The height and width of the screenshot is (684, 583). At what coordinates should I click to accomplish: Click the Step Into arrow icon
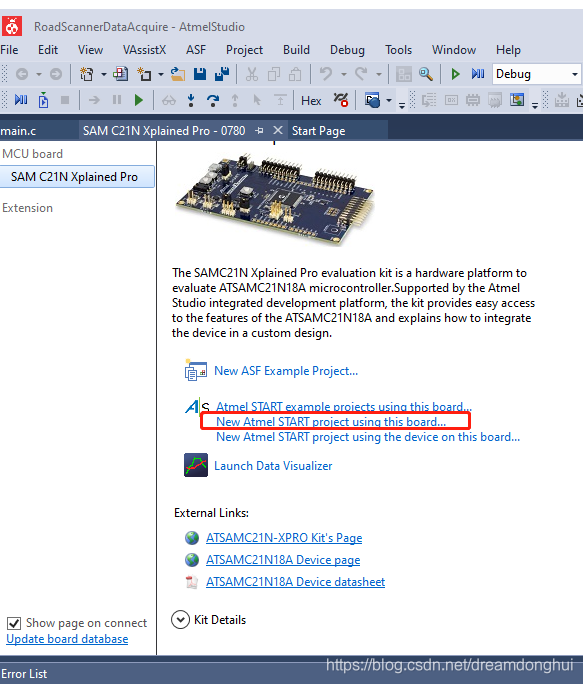tap(191, 100)
